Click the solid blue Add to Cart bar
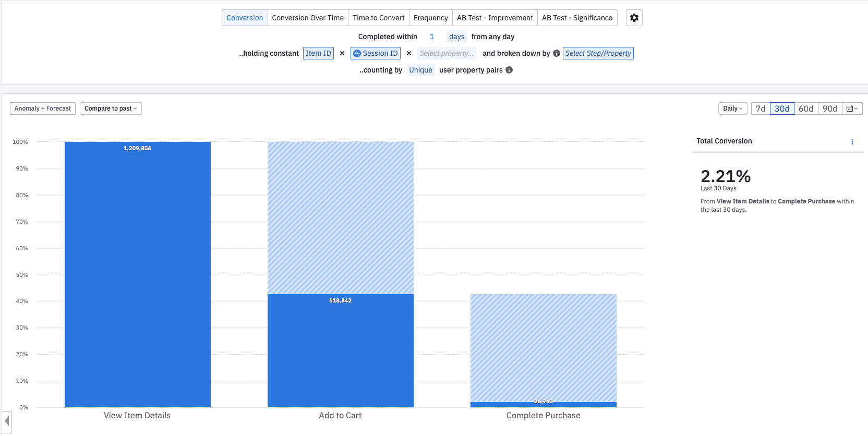Screen dimensions: 868x436 click(x=340, y=350)
